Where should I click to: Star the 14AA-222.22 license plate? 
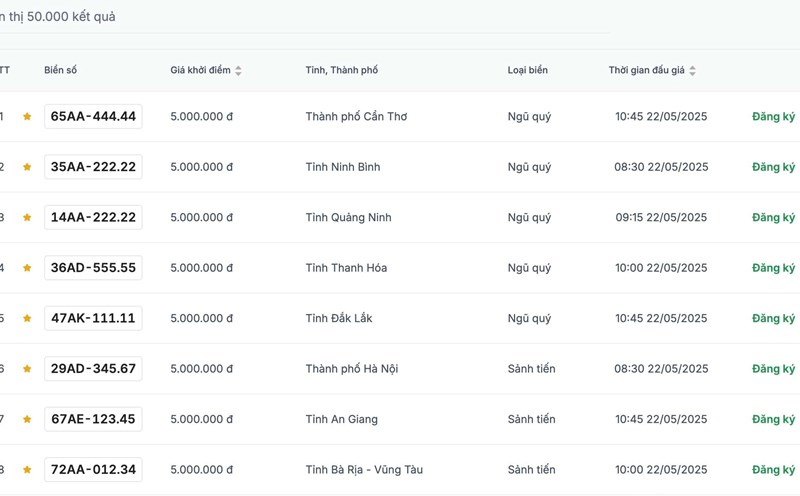tap(27, 218)
